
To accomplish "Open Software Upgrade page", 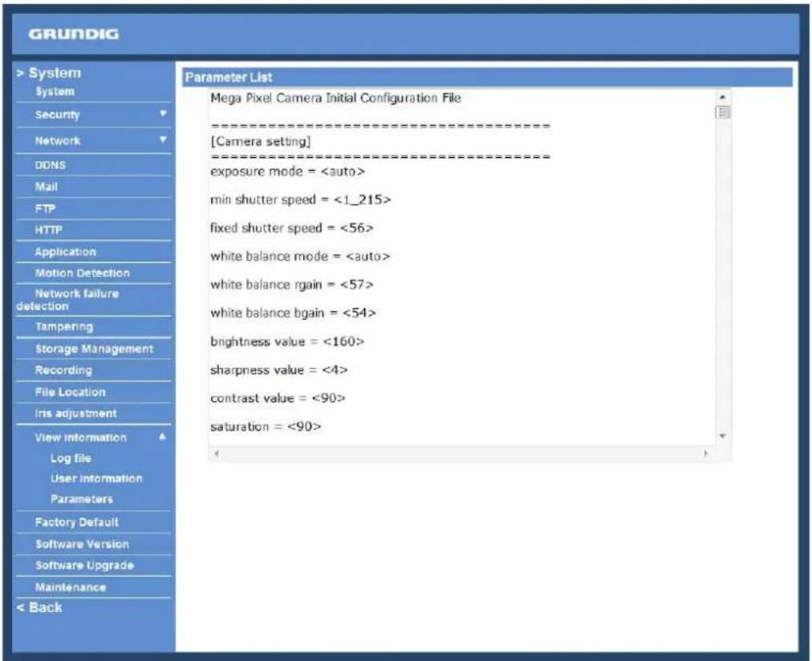I will point(84,566).
